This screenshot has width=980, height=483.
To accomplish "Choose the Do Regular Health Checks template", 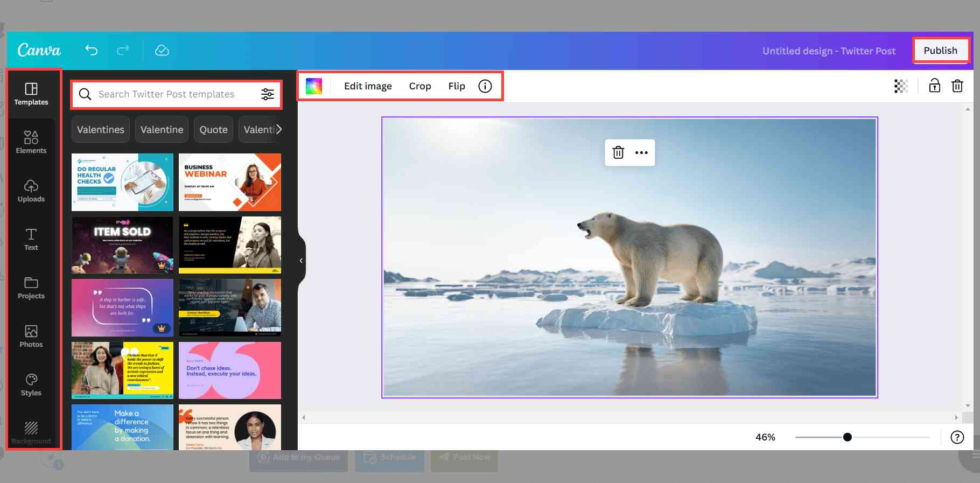I will 122,182.
